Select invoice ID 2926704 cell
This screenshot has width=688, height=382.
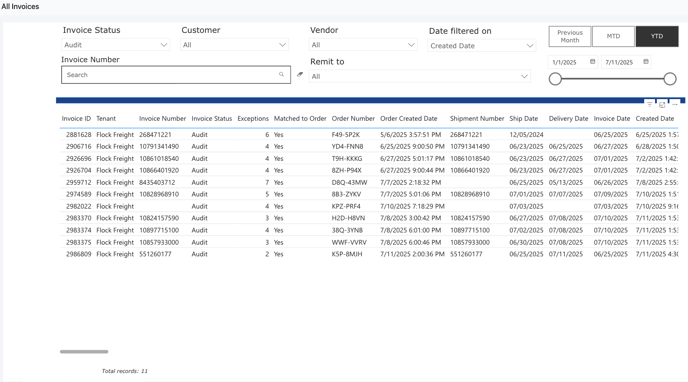click(x=79, y=170)
